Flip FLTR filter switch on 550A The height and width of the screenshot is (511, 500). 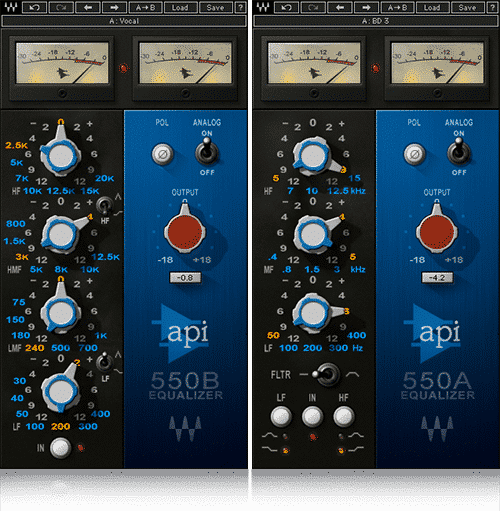[x=328, y=375]
